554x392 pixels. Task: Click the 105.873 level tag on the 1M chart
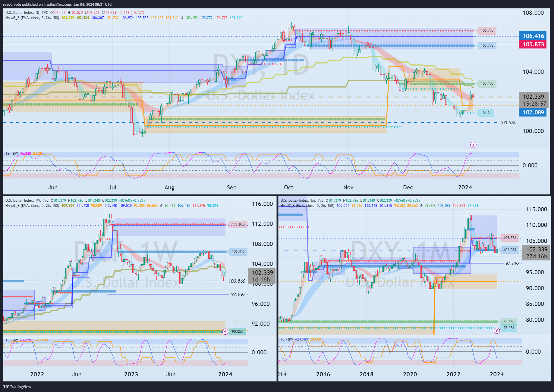coord(509,238)
